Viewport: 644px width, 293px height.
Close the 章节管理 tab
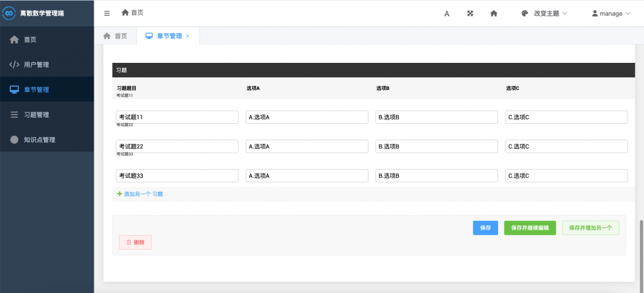pos(187,36)
